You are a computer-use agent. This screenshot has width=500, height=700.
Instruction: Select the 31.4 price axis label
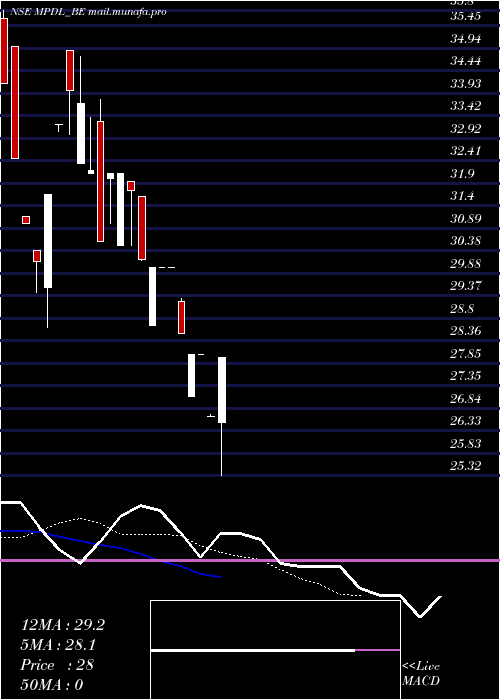click(462, 196)
